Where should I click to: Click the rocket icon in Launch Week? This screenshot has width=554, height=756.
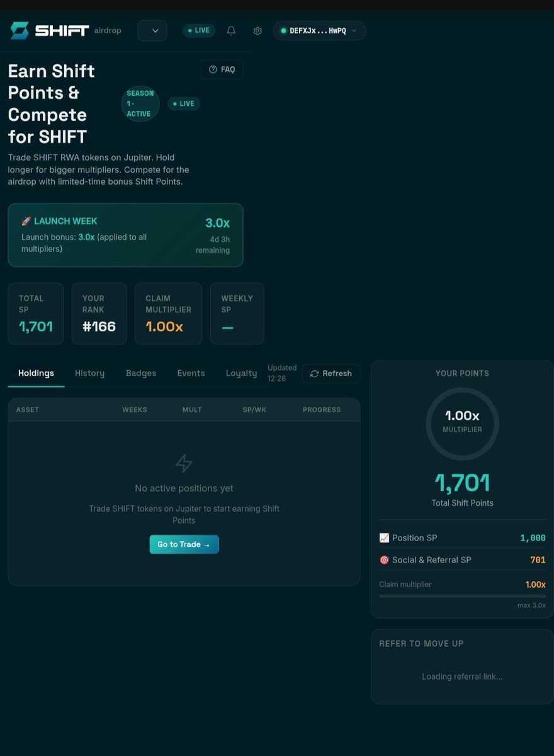[x=26, y=221]
